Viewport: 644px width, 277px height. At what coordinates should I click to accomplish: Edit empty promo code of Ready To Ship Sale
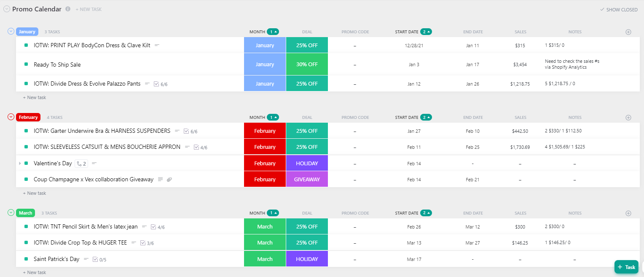(x=355, y=65)
